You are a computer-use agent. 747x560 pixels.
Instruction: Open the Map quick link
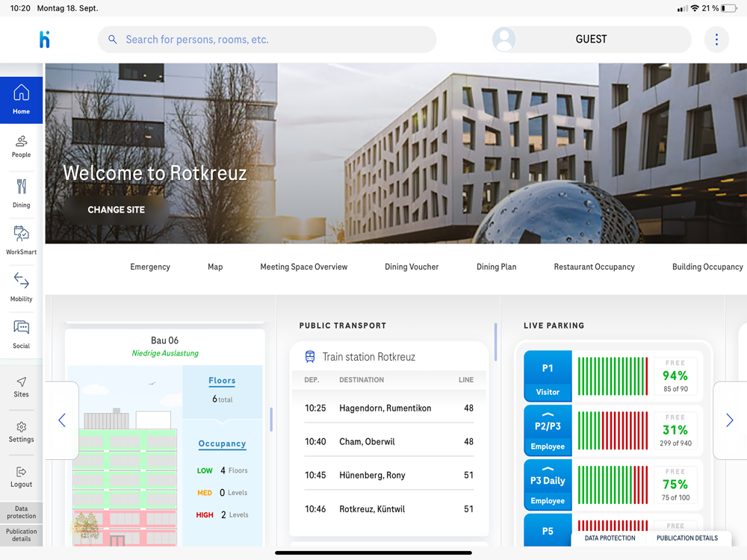215,267
